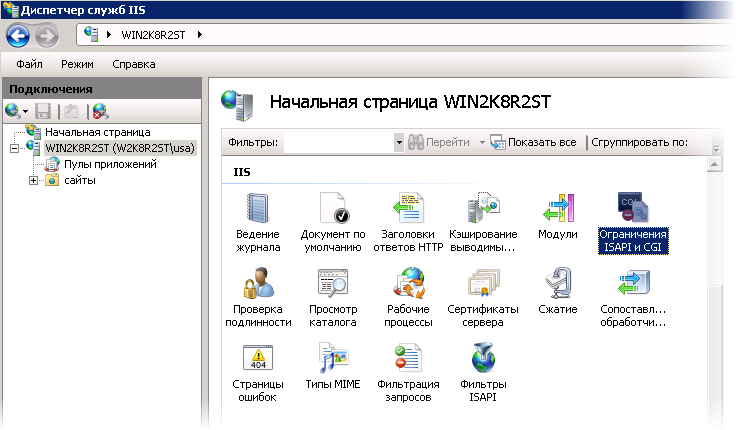
Task: Click arrow after WIN2K8R2ST in address bar
Action: (200, 34)
